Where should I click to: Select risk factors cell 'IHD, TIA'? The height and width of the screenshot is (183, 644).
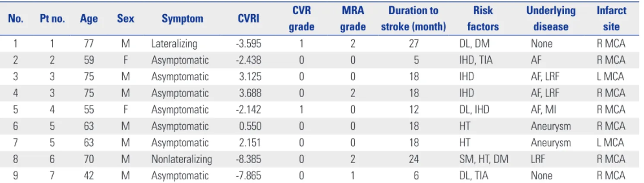point(476,60)
